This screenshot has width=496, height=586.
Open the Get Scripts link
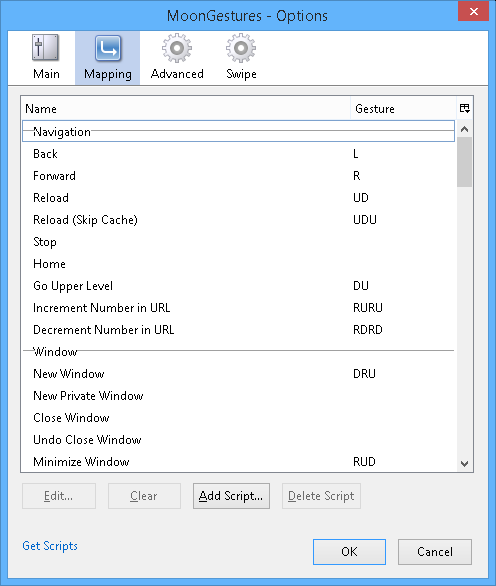[50, 546]
